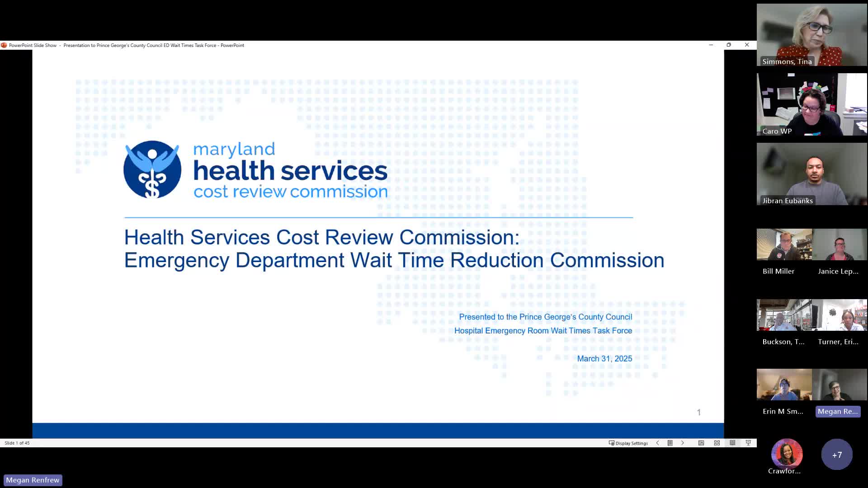Click the Megan Renfrew presenter label

pos(33,480)
